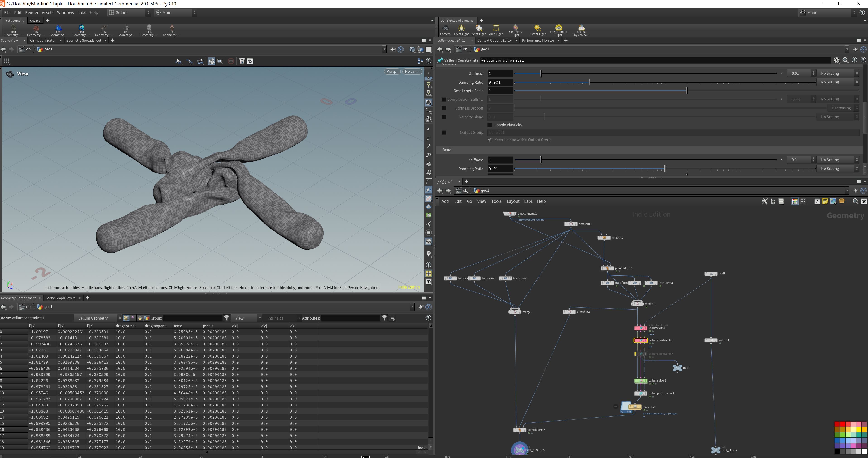Select the Distant Light shelf tool

point(537,30)
